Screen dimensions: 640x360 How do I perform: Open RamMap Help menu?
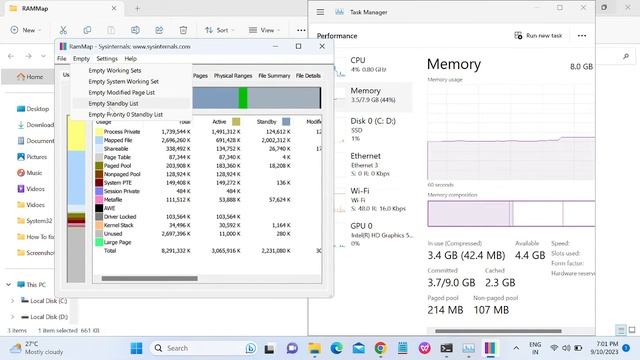pyautogui.click(x=131, y=59)
